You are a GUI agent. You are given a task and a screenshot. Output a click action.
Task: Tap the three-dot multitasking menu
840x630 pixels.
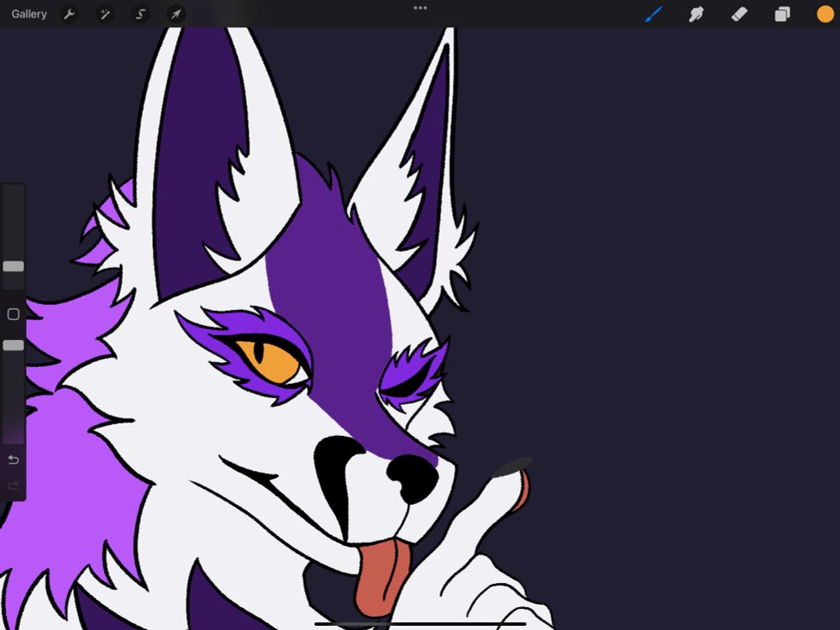[420, 8]
